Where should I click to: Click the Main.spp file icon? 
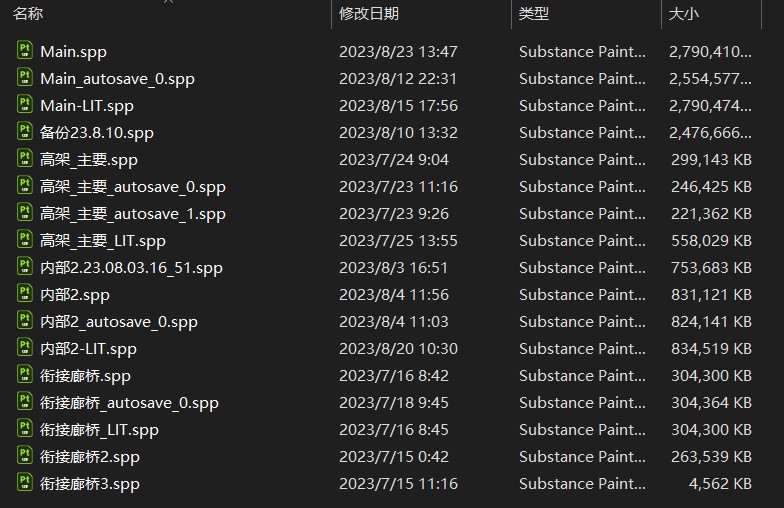(x=25, y=51)
